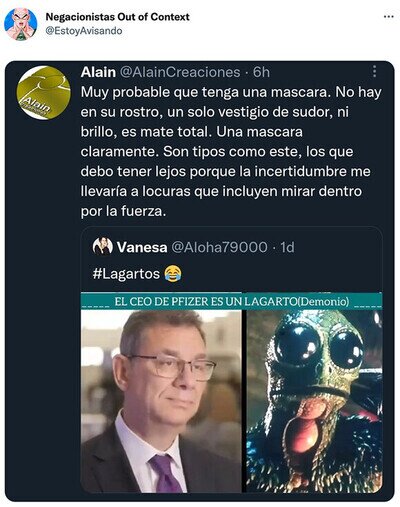Open the photo of man with glasses
Screen dimensions: 400x507
pyautogui.click(x=161, y=401)
